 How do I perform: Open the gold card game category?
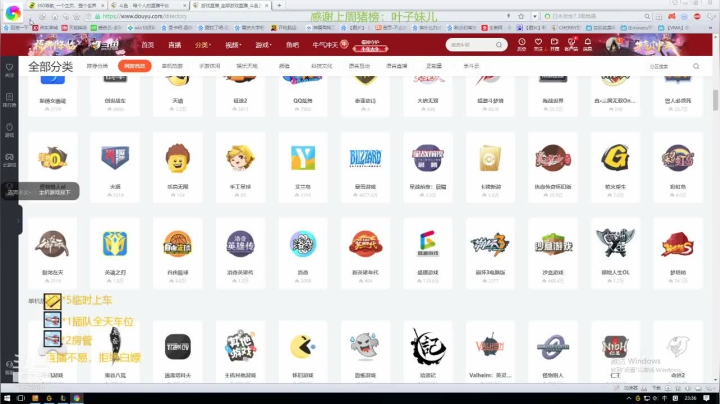point(490,168)
